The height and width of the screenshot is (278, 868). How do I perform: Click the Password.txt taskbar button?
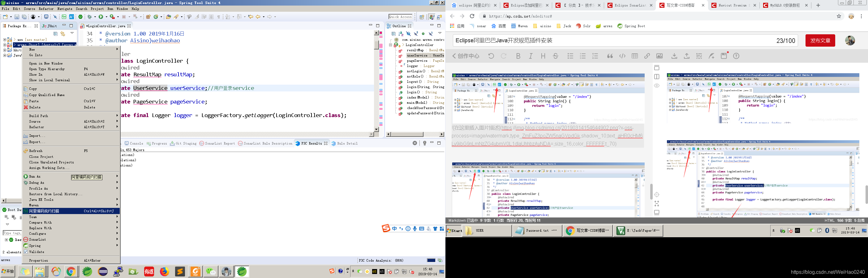tap(537, 230)
